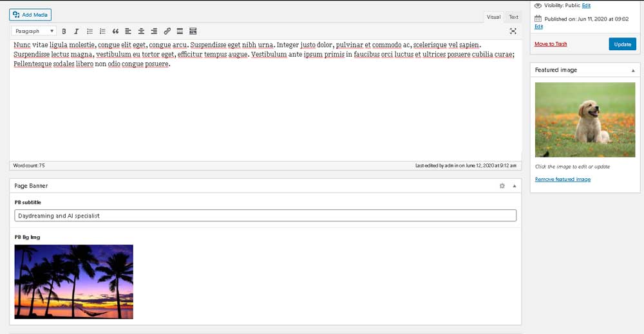Collapse the Featured image panel
This screenshot has height=334, width=644.
pos(632,70)
